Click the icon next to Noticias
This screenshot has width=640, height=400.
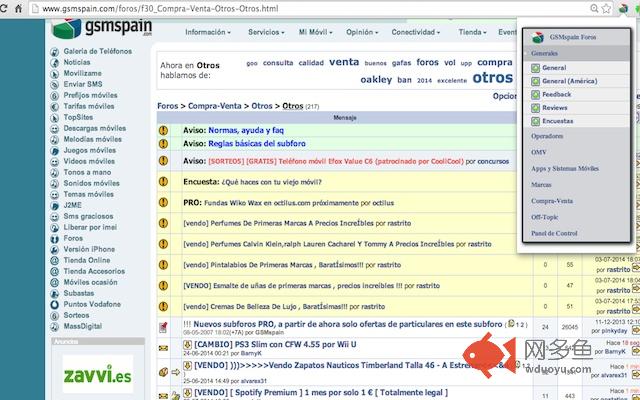pyautogui.click(x=55, y=63)
